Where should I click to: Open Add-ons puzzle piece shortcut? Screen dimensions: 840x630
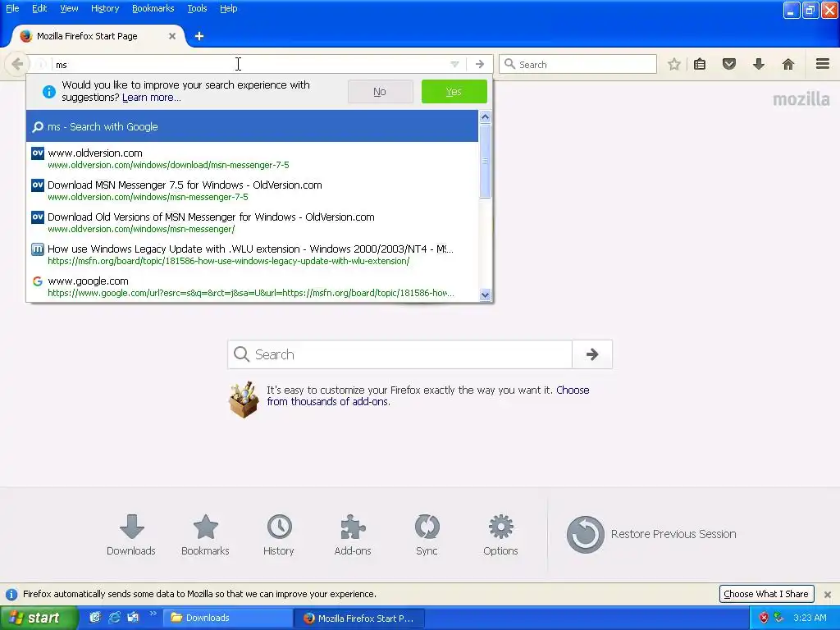click(353, 534)
